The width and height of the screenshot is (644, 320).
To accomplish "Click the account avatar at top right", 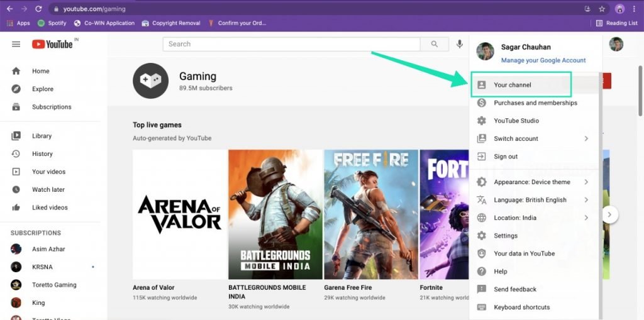I will (616, 44).
